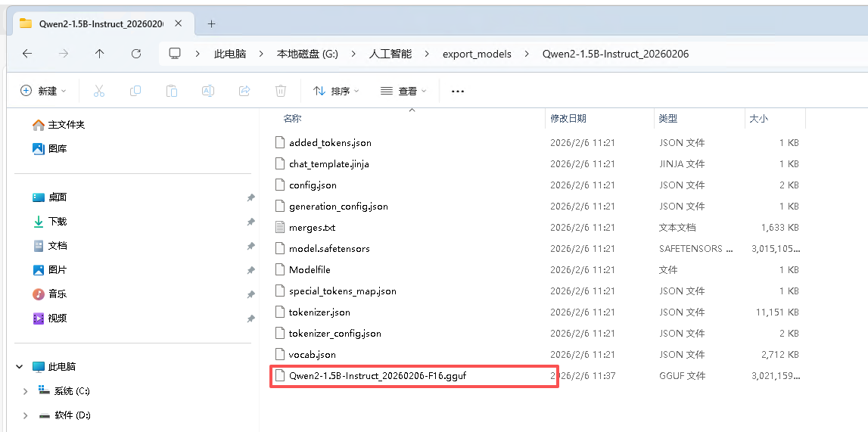Open the See more (…) toolbar menu
Image resolution: width=868 pixels, height=432 pixels.
[458, 92]
